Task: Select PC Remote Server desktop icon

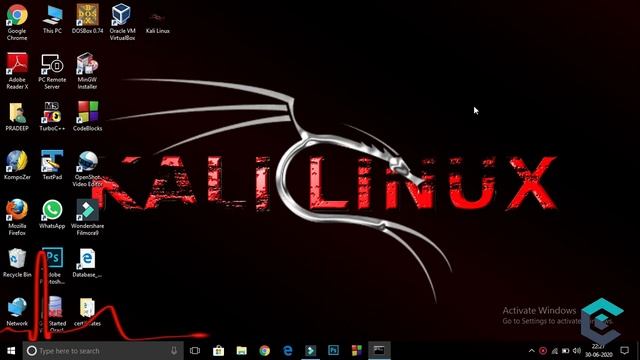Action: point(52,71)
